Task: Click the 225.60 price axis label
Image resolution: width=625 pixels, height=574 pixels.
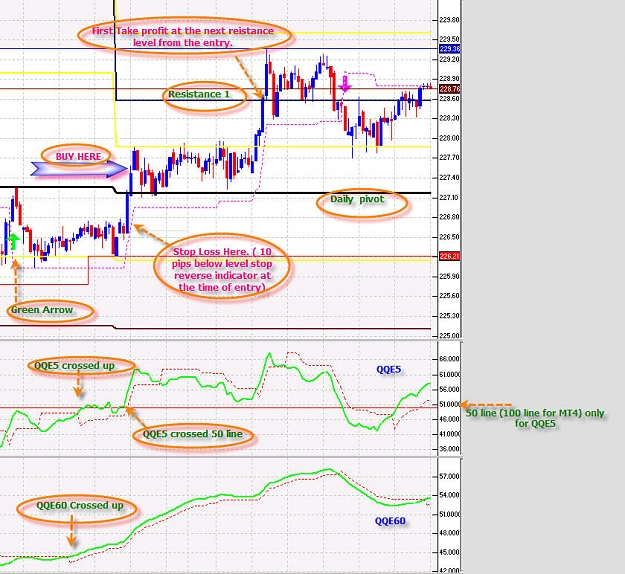Action: point(449,296)
